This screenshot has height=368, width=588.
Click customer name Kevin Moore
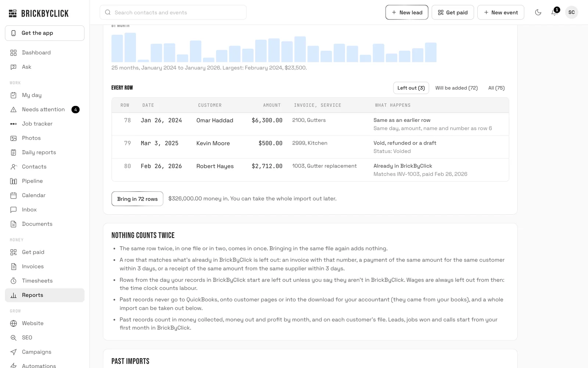[213, 143]
